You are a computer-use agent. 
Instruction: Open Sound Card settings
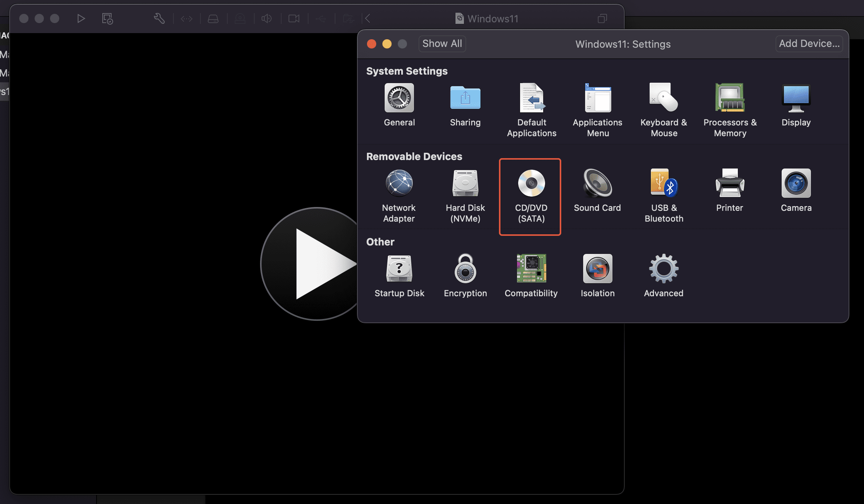pos(597,191)
